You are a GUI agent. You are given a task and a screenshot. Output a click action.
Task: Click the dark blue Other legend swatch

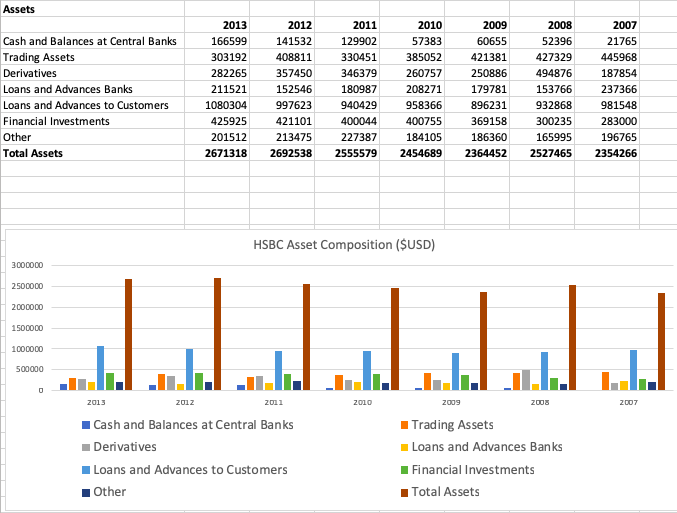point(86,492)
